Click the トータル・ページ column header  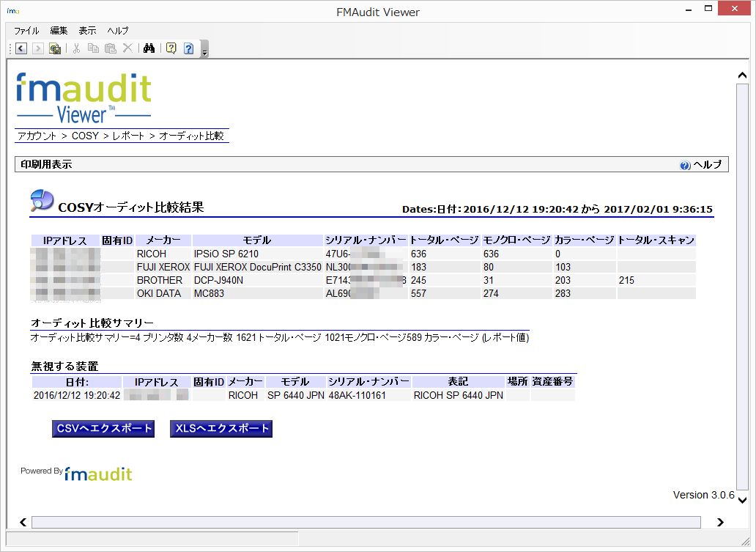(x=445, y=240)
